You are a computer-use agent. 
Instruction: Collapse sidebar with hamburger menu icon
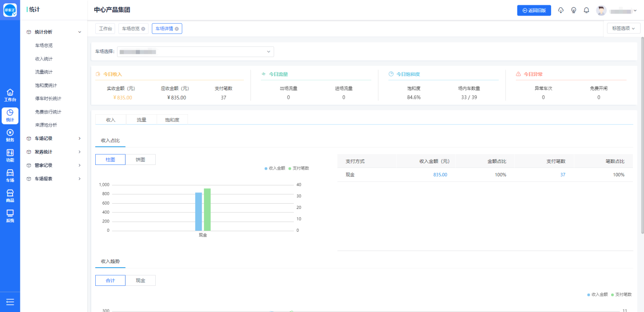pyautogui.click(x=10, y=302)
